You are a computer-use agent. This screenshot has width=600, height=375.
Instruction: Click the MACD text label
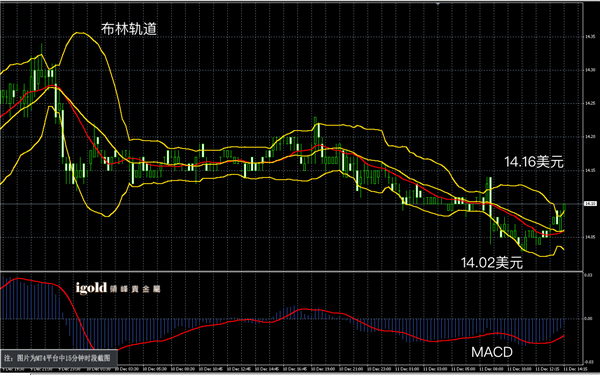point(491,352)
